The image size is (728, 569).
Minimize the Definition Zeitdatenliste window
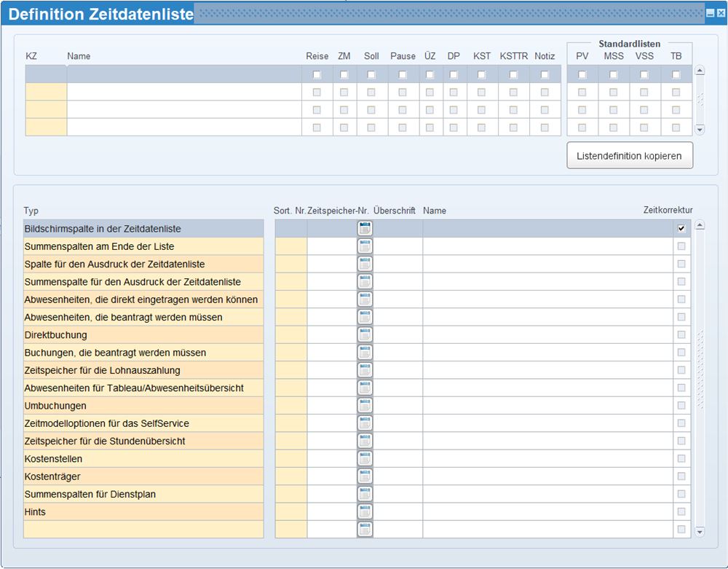tap(711, 13)
